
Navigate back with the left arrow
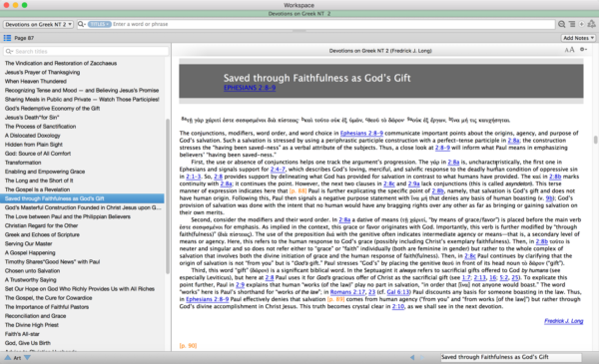411,357
